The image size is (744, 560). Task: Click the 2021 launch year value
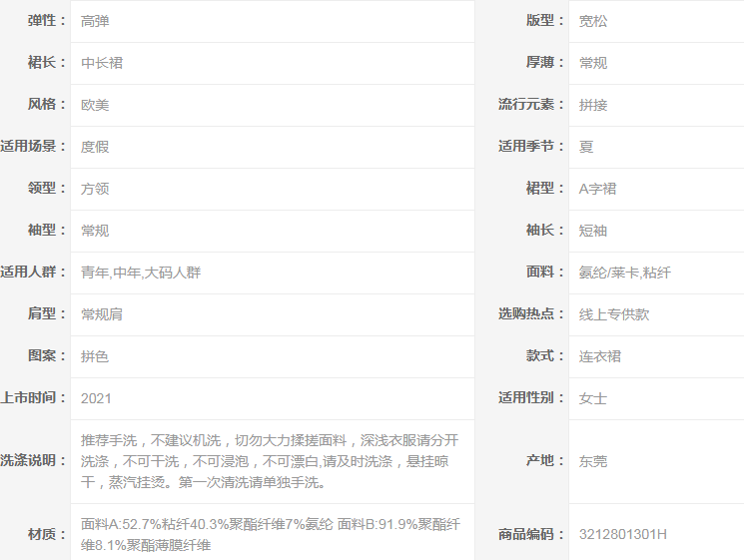96,398
